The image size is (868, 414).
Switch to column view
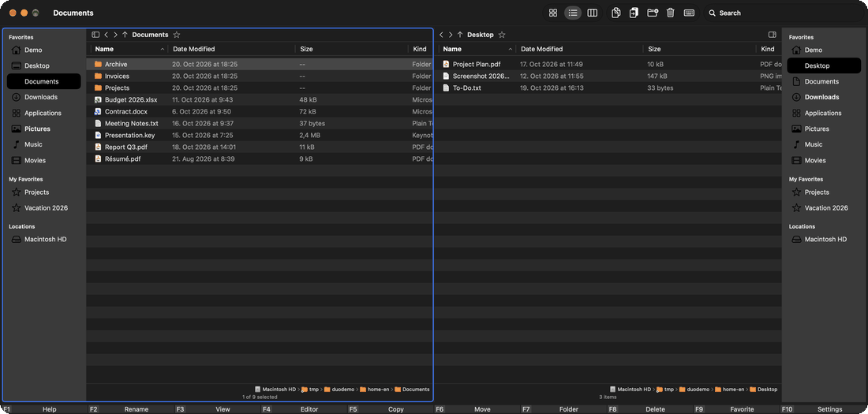click(x=592, y=13)
